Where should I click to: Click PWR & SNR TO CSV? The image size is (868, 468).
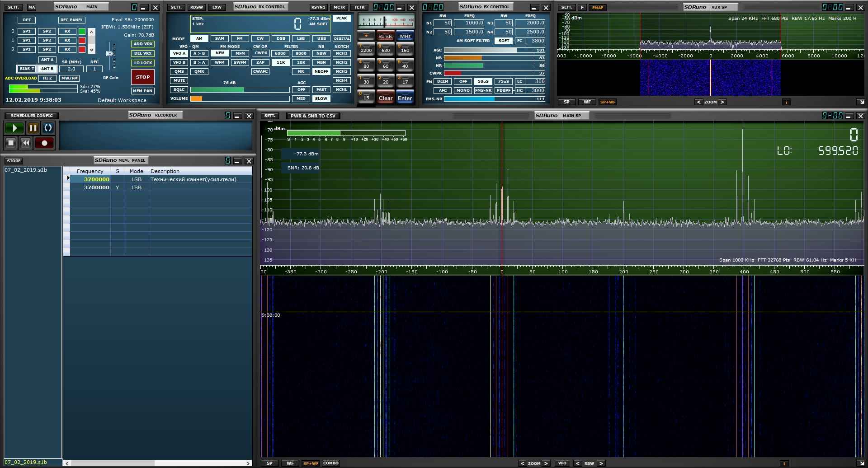point(313,116)
